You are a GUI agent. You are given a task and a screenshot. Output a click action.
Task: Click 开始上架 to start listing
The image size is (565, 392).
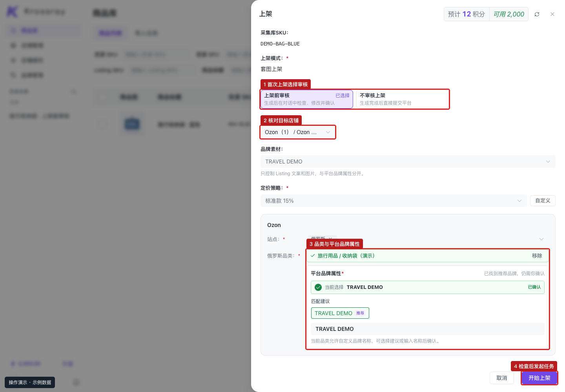(539, 378)
